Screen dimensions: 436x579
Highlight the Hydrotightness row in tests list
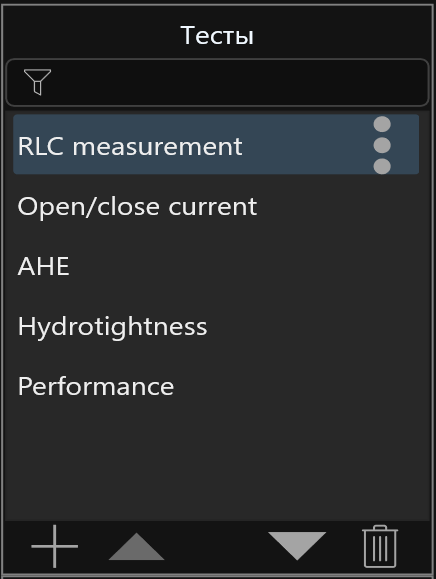(x=216, y=326)
